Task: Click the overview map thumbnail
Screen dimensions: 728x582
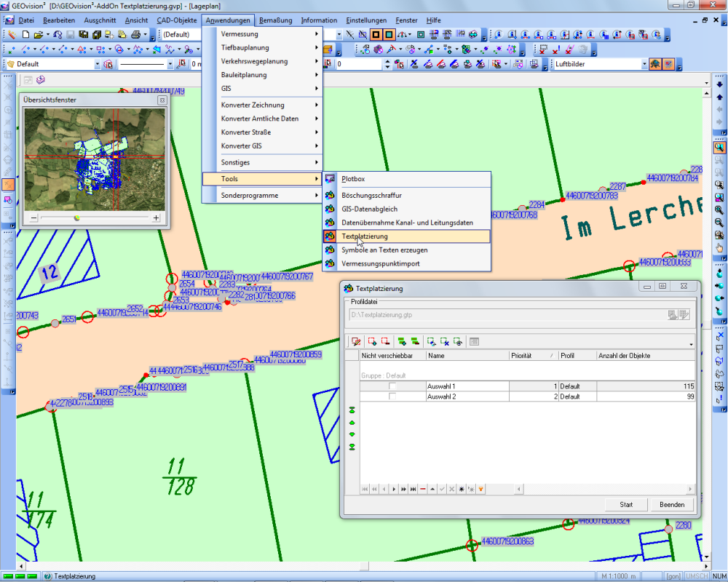Action: pyautogui.click(x=95, y=159)
